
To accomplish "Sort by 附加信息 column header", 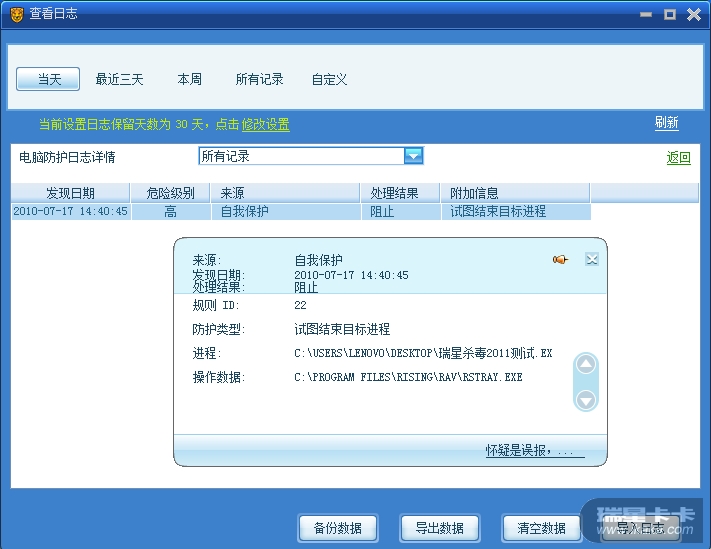I will coord(515,193).
